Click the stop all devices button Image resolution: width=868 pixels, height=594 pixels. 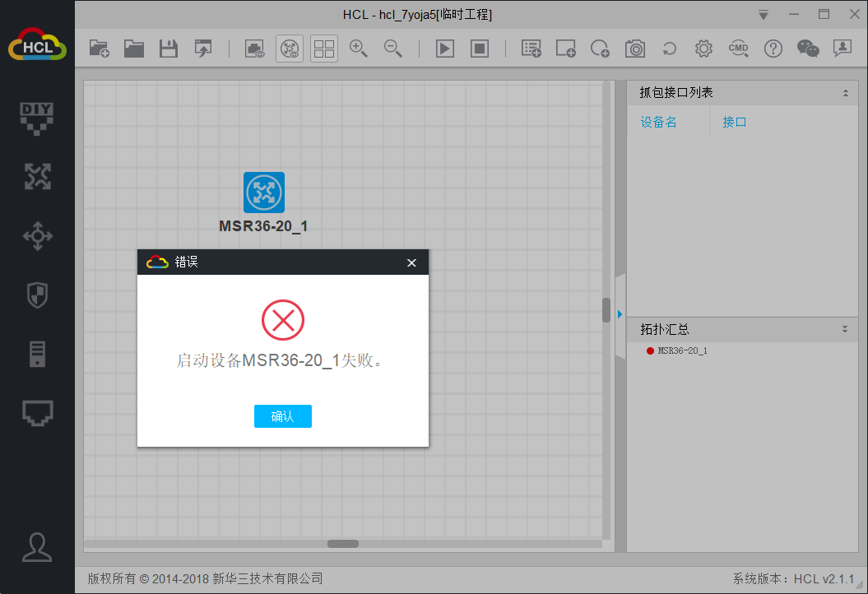(x=480, y=49)
